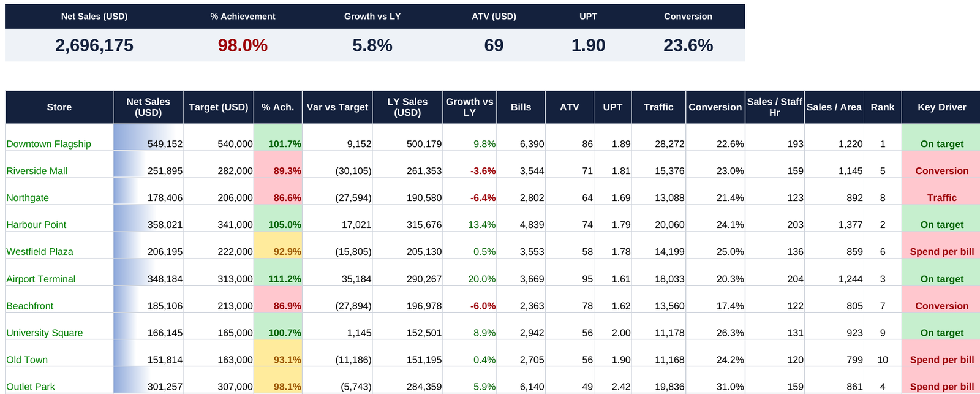Open the Outlet Park store link
Screen dimensions: 980x394
click(31, 387)
